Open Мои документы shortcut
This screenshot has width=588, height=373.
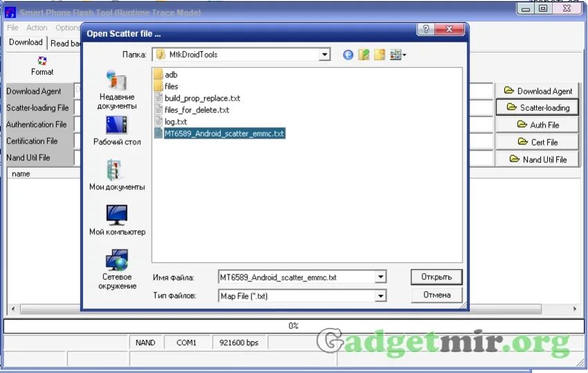117,175
